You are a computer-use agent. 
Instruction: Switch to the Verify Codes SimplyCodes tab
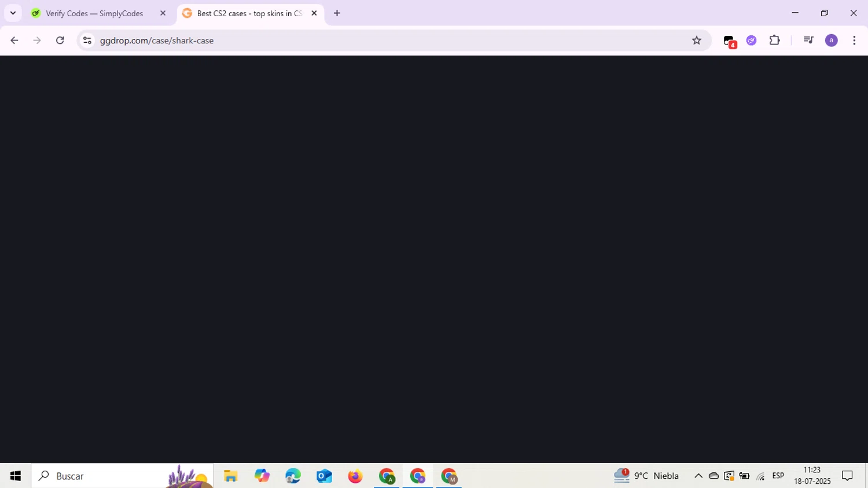click(x=98, y=13)
